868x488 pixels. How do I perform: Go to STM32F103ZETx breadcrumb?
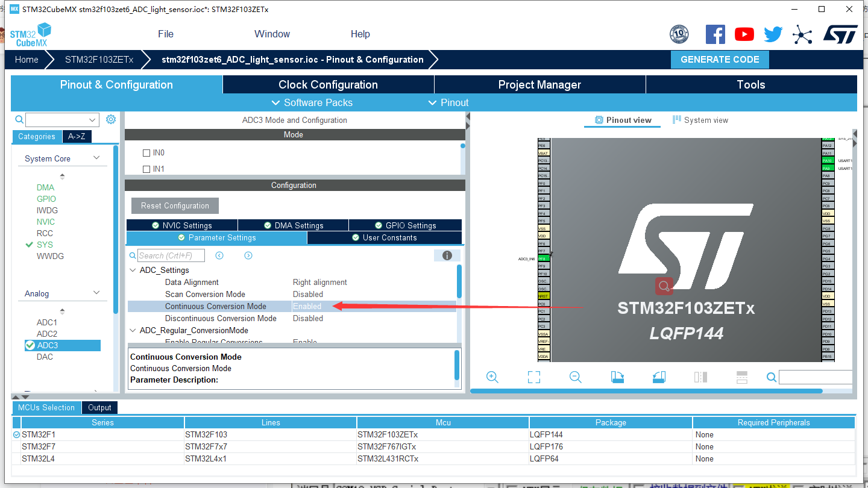(99, 59)
